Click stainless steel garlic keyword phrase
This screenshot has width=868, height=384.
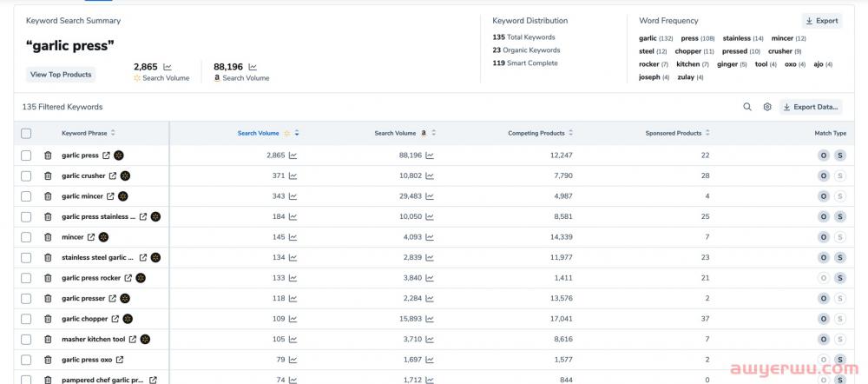coord(98,258)
